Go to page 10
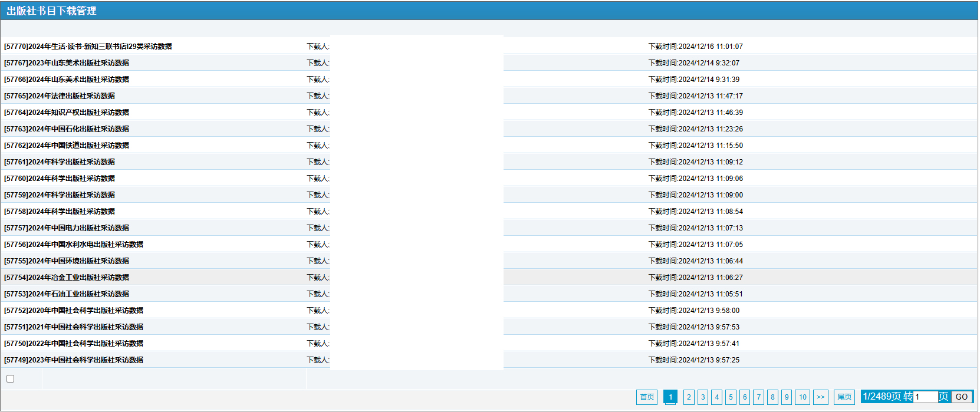Screen dimensions: 980x412 click(x=803, y=397)
